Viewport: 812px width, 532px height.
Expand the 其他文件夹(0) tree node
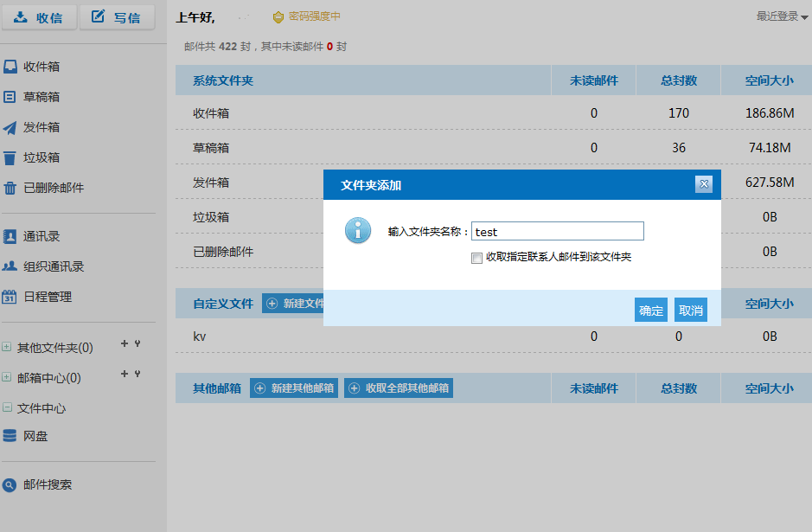[x=7, y=348]
